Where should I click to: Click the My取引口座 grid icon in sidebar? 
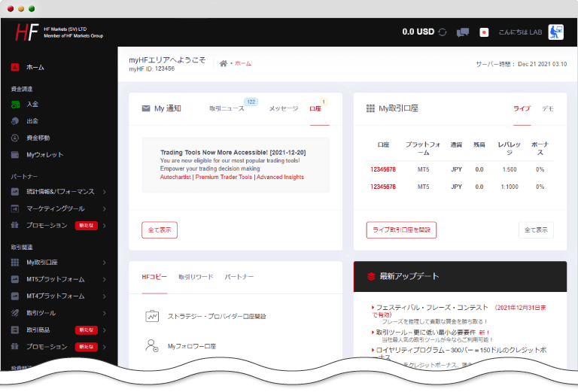tap(15, 263)
